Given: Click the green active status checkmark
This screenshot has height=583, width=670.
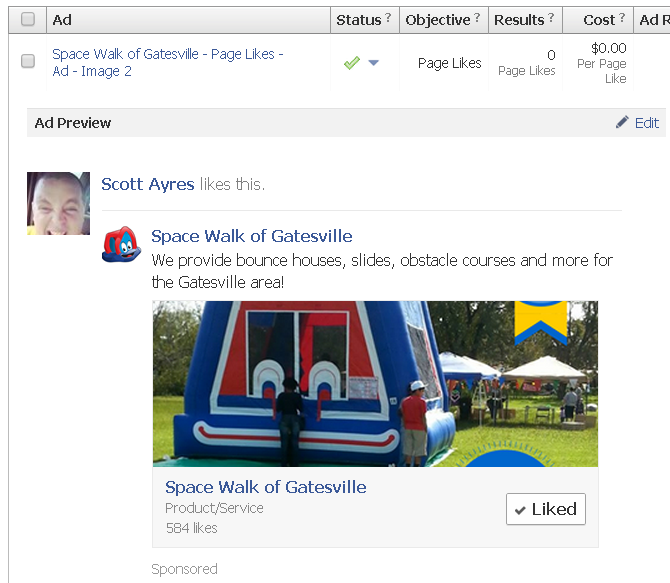Looking at the screenshot, I should (352, 63).
